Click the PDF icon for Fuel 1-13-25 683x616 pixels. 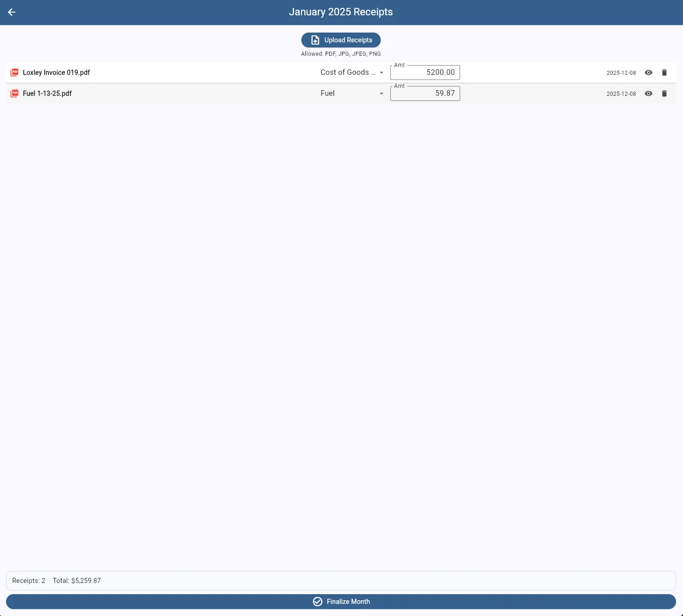[x=14, y=93]
